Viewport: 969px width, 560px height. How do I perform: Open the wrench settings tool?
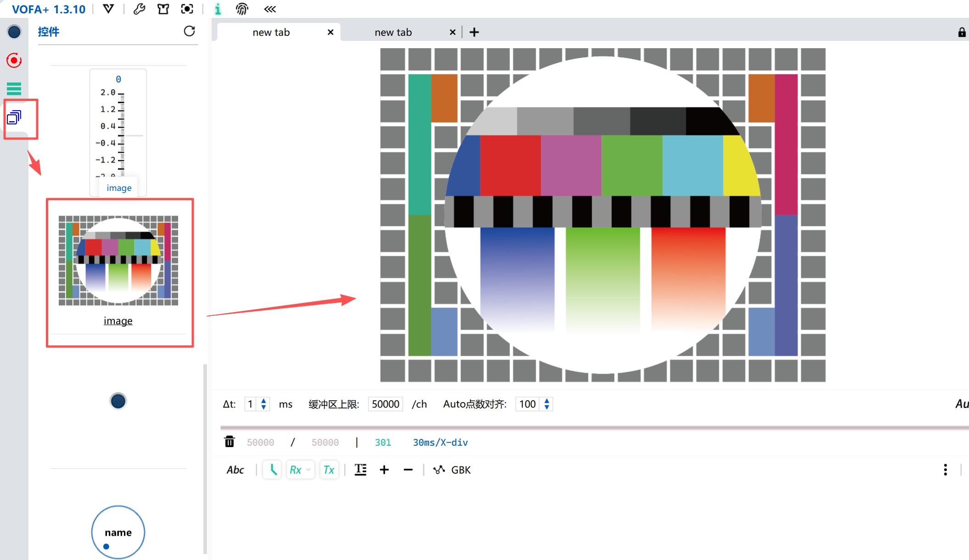[x=139, y=9]
